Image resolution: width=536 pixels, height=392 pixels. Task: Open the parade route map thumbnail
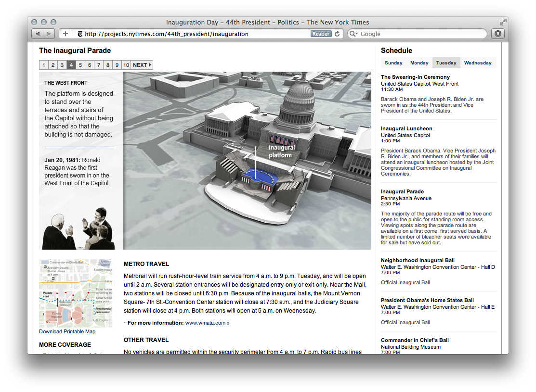(x=76, y=293)
